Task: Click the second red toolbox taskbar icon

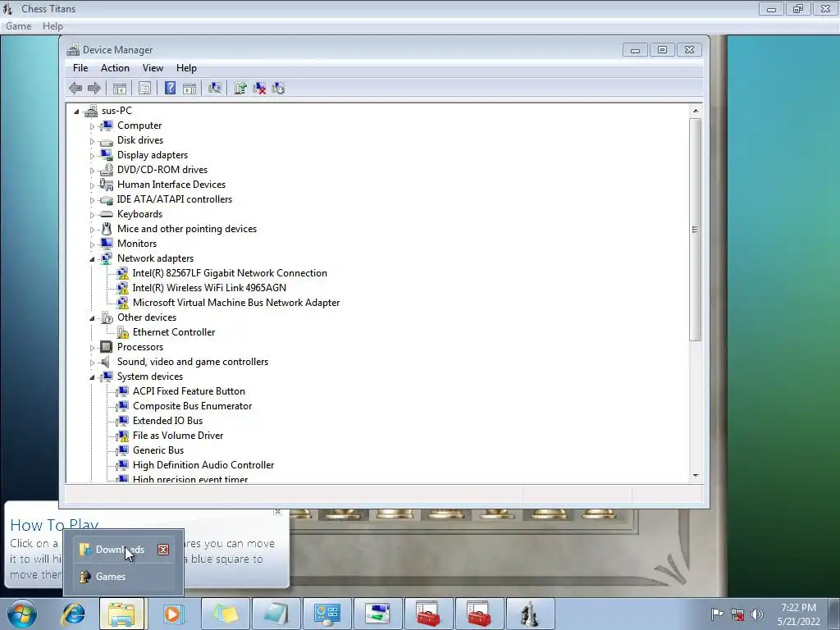Action: 478,614
